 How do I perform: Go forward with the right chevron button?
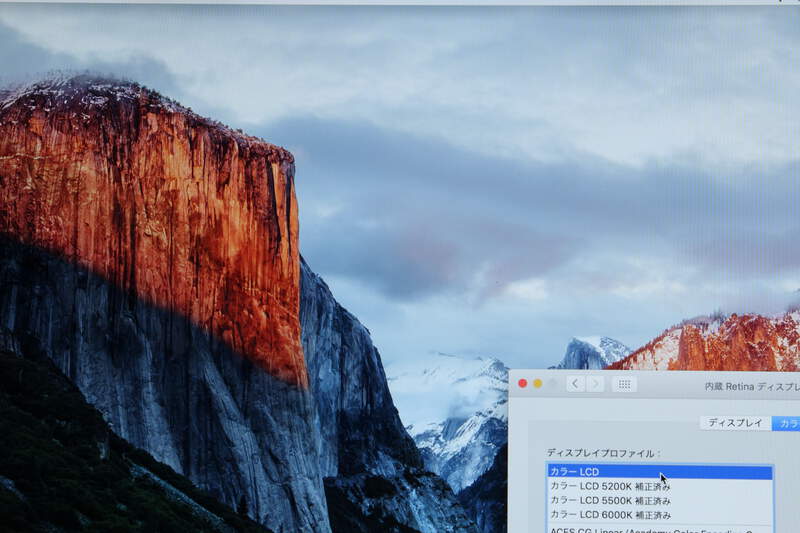coord(595,384)
